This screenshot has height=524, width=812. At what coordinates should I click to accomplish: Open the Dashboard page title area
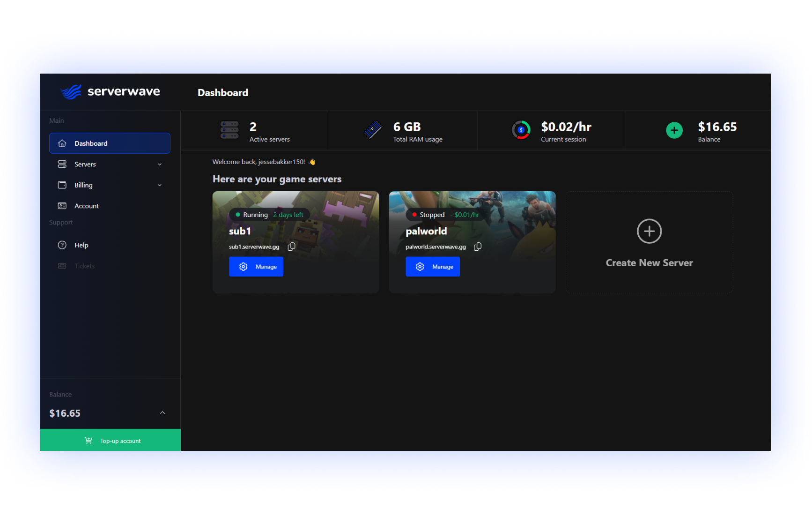[x=223, y=92]
